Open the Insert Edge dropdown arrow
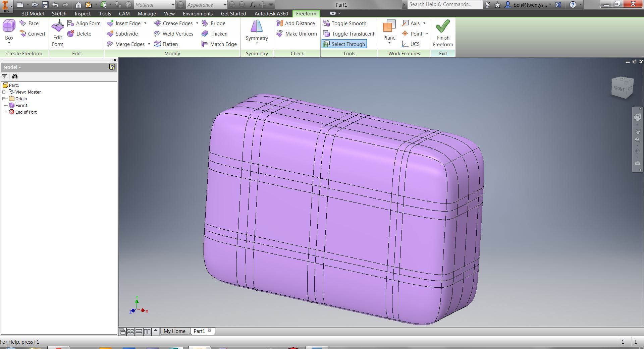The width and height of the screenshot is (644, 349). pos(146,23)
